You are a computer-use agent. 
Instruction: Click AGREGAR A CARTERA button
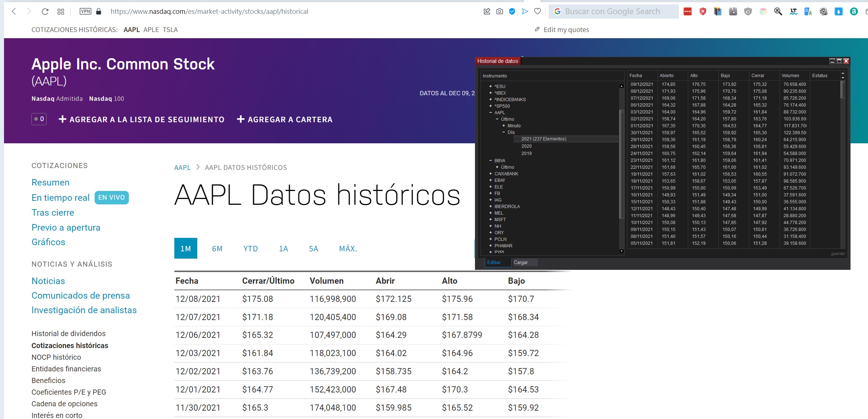pos(285,120)
